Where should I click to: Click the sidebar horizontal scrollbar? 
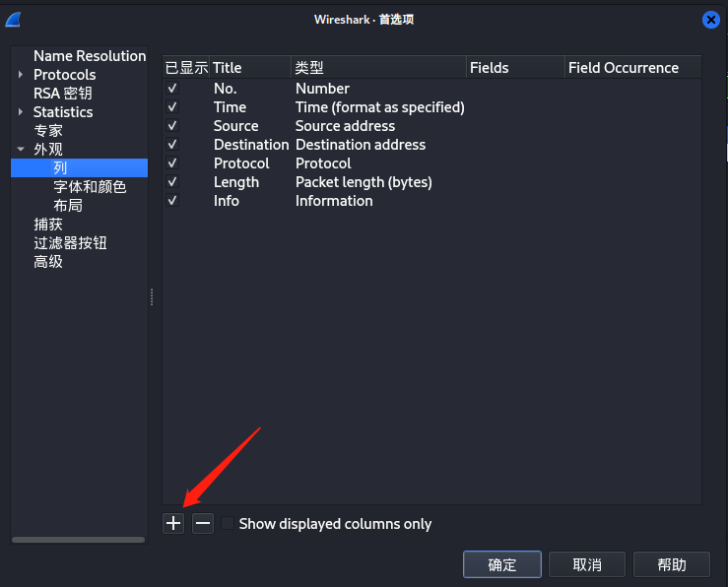tap(78, 540)
